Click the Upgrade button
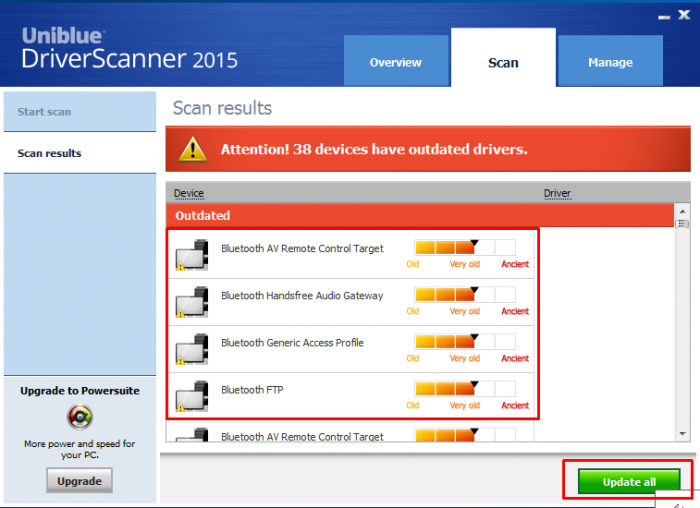Viewport: 700px width, 508px height. pyautogui.click(x=79, y=481)
